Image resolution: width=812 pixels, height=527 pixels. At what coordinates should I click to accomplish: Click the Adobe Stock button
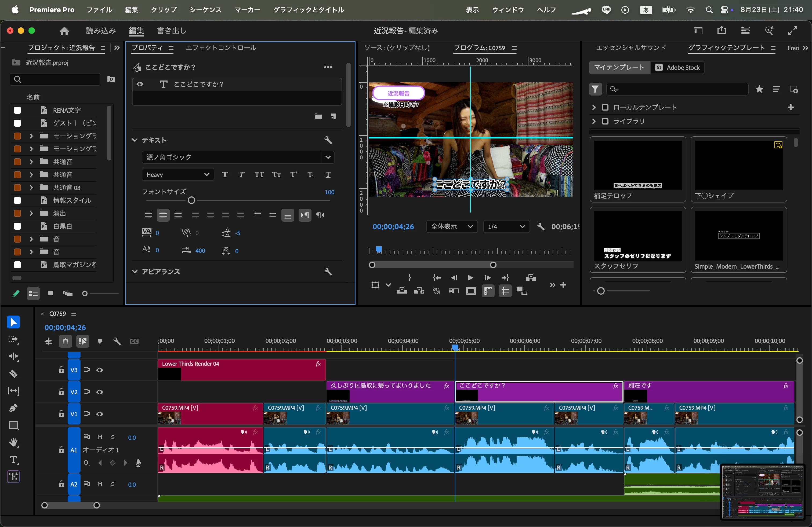coord(677,68)
